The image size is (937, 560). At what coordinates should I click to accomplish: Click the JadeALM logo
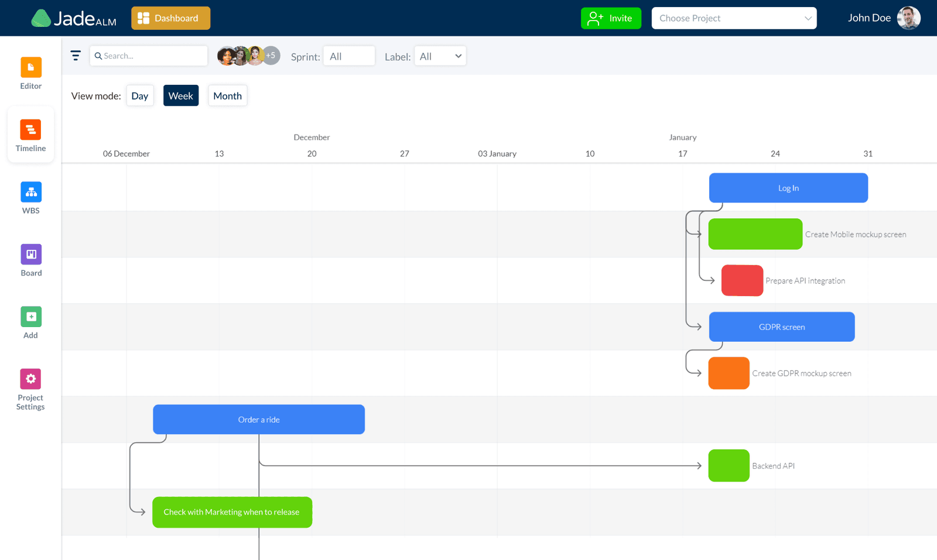tap(74, 18)
